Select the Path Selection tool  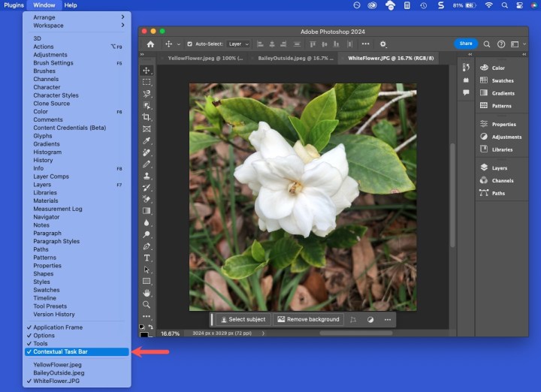[x=147, y=270]
